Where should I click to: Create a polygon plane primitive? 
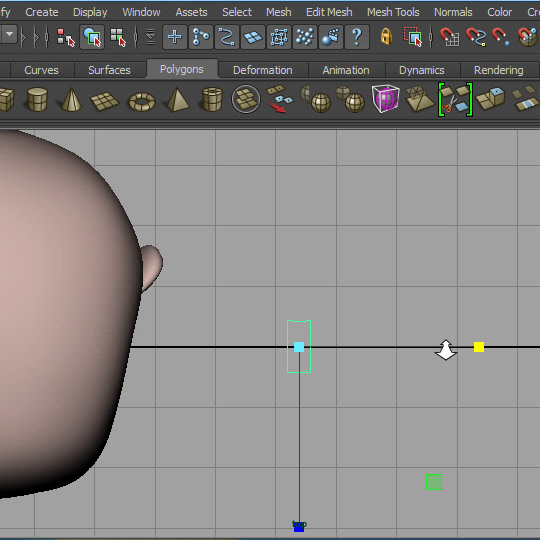(105, 101)
